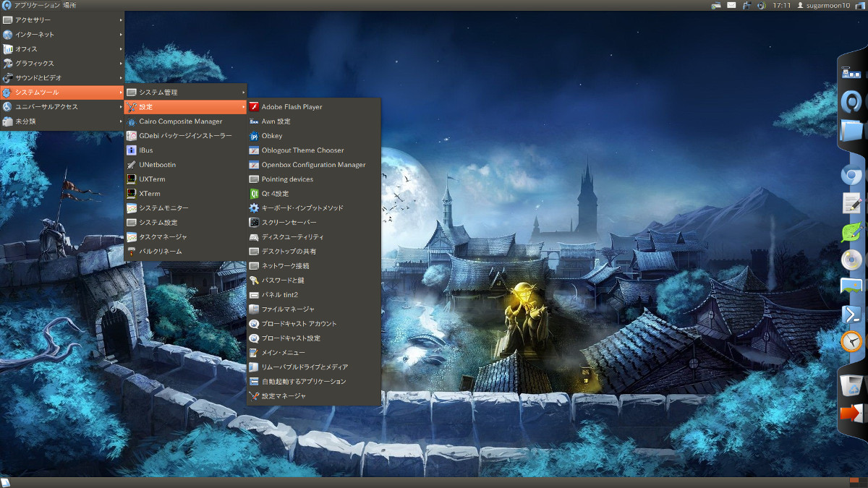The image size is (868, 488).
Task: Open スクリーンセーバー settings
Action: 314,223
